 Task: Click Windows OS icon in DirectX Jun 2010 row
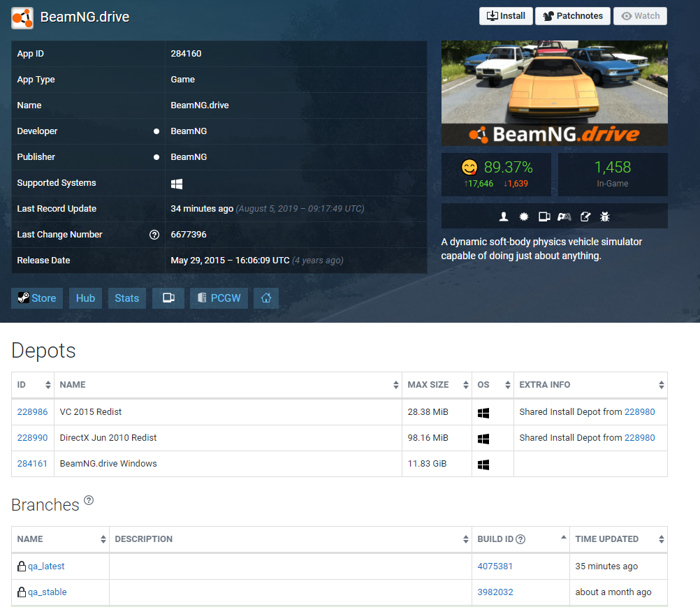coord(483,439)
